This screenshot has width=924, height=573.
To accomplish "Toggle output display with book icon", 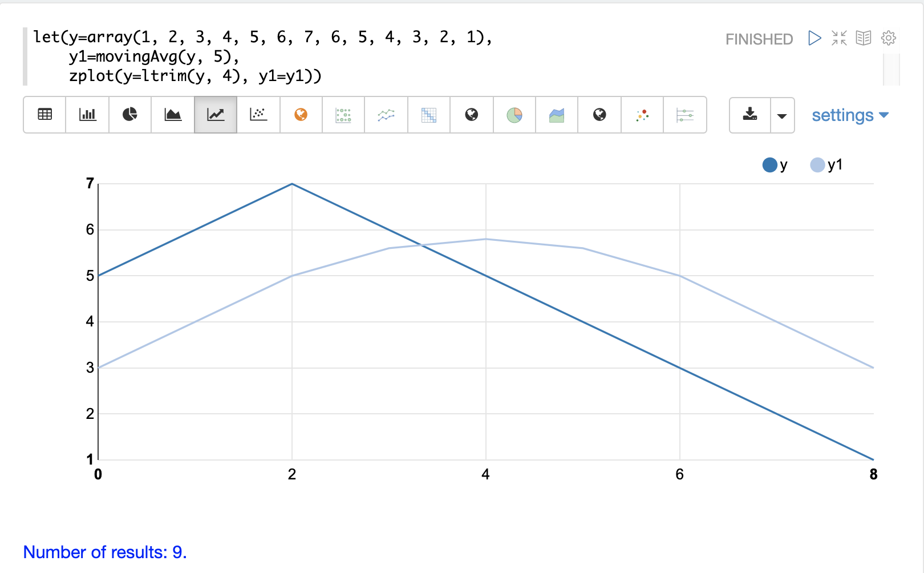I will click(864, 38).
